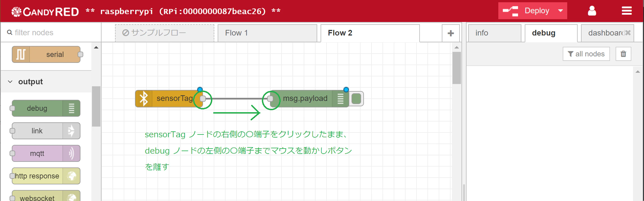Click the debug palette node list icon
Image resolution: width=644 pixels, height=201 pixels.
(x=71, y=108)
